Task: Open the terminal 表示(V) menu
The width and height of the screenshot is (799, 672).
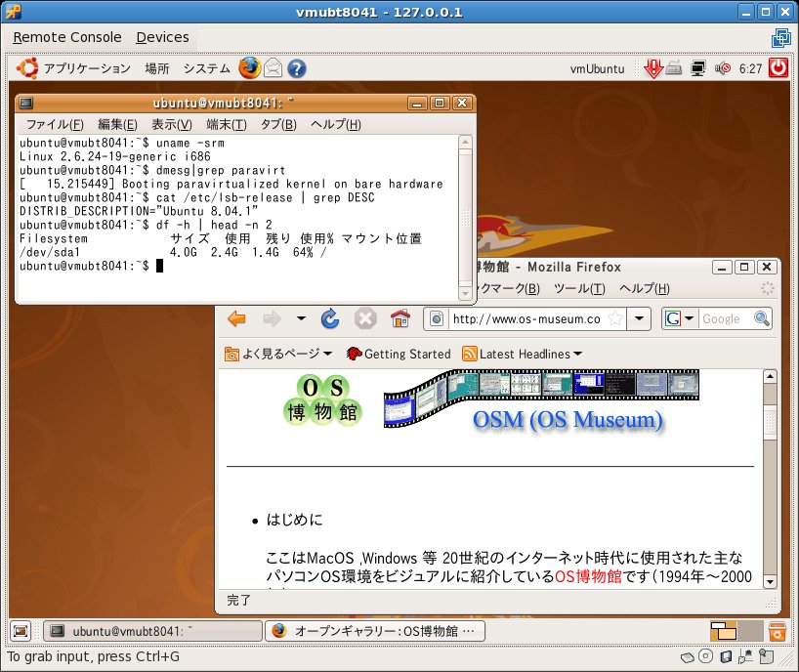Action: (172, 124)
